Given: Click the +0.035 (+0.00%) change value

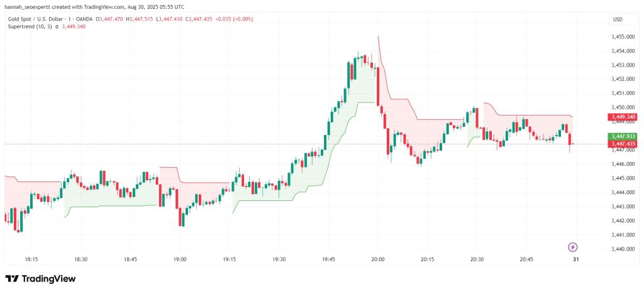Looking at the screenshot, I should tap(234, 19).
